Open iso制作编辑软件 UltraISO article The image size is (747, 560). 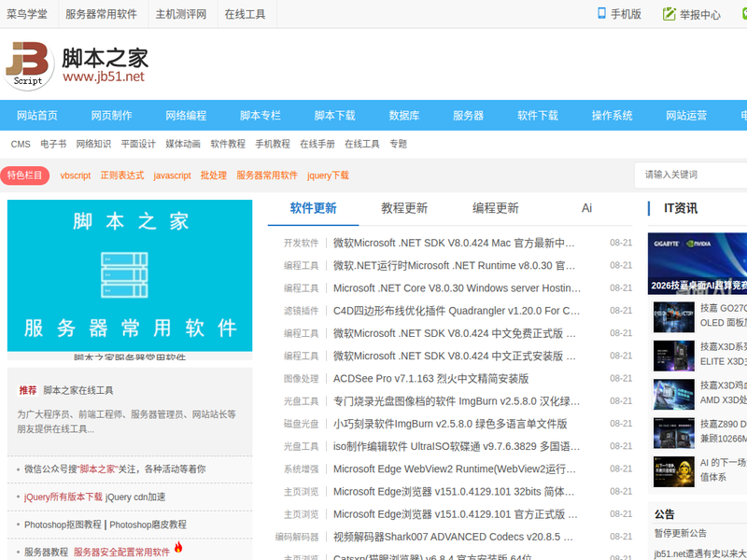(457, 447)
